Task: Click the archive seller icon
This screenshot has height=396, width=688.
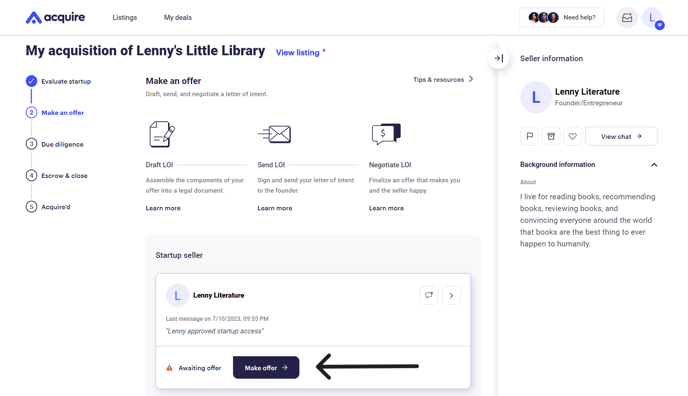Action: click(551, 136)
